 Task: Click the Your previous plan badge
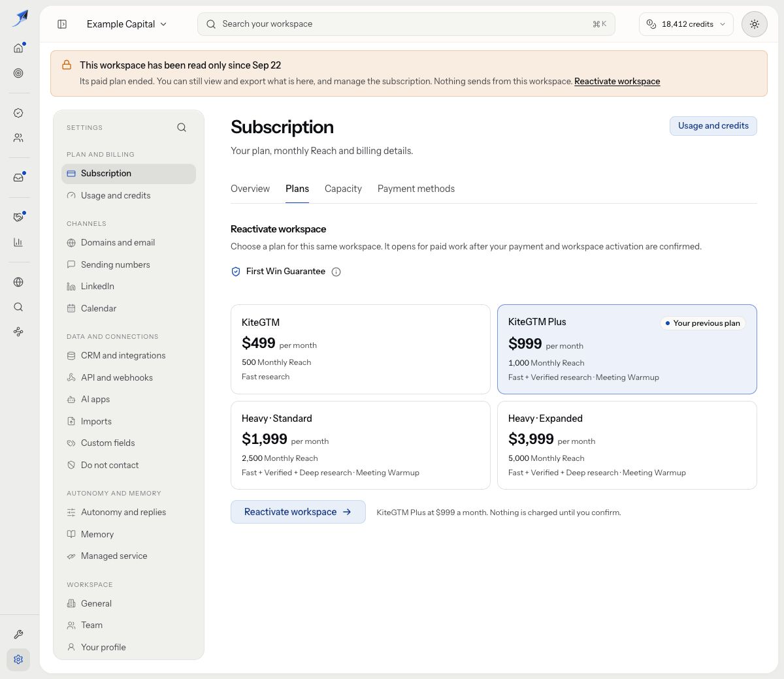coord(702,323)
